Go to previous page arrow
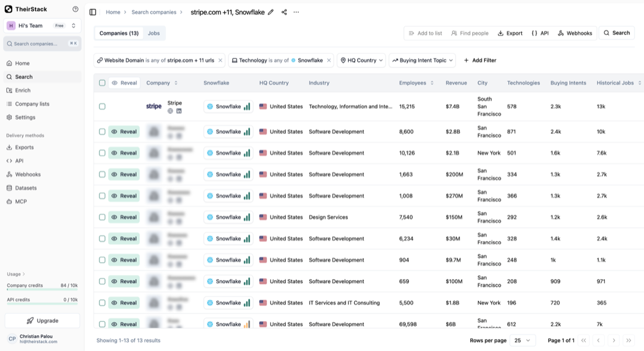 click(598, 340)
